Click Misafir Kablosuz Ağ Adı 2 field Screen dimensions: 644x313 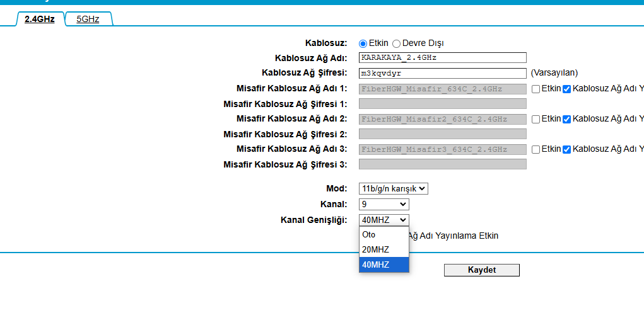442,119
